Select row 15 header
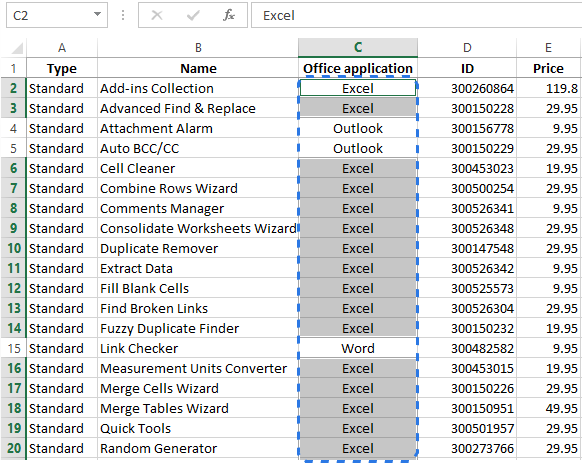Viewport: 582px width, 463px height. click(13, 348)
